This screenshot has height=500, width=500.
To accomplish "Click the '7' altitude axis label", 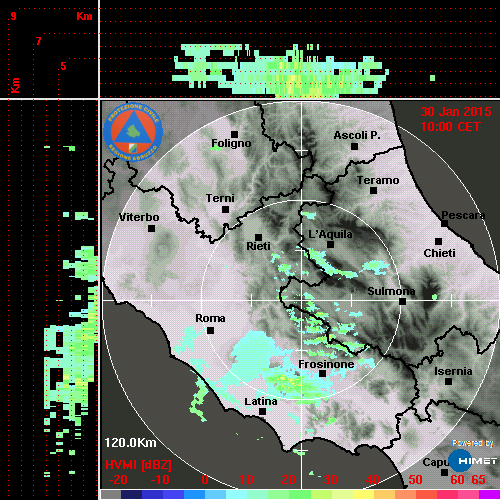I will click(x=39, y=41).
